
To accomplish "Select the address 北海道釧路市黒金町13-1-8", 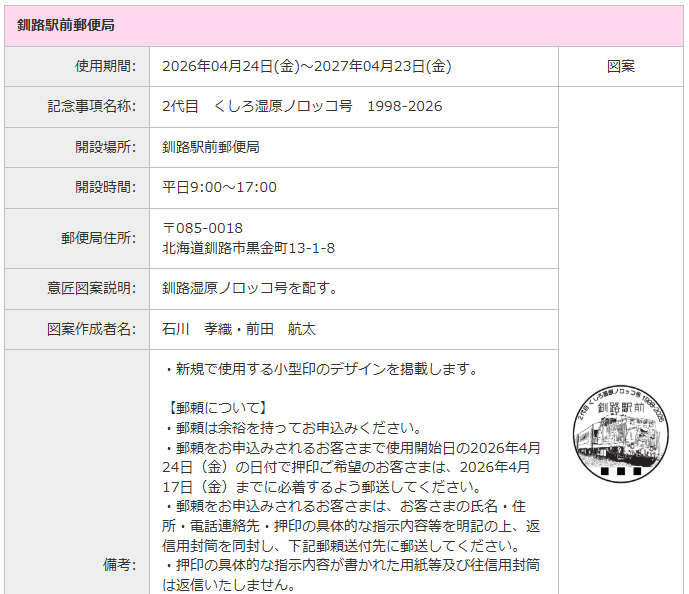I will click(x=249, y=248).
